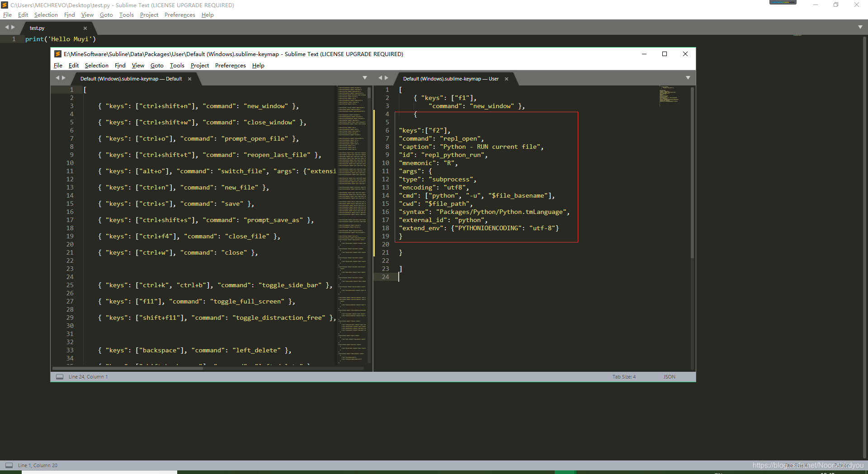Click the "repl_open" command line
Screen dimensions: 868x474
441,139
